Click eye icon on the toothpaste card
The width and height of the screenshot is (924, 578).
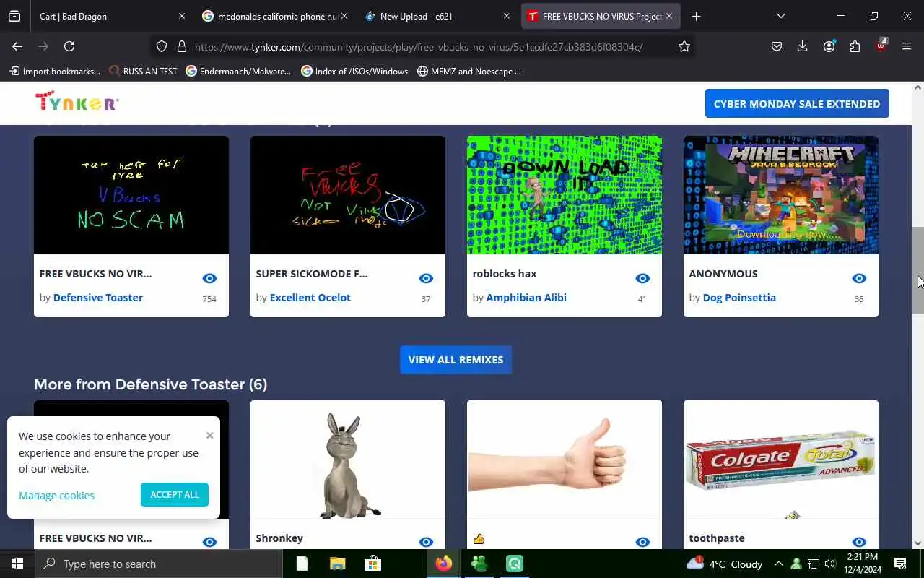[859, 542]
